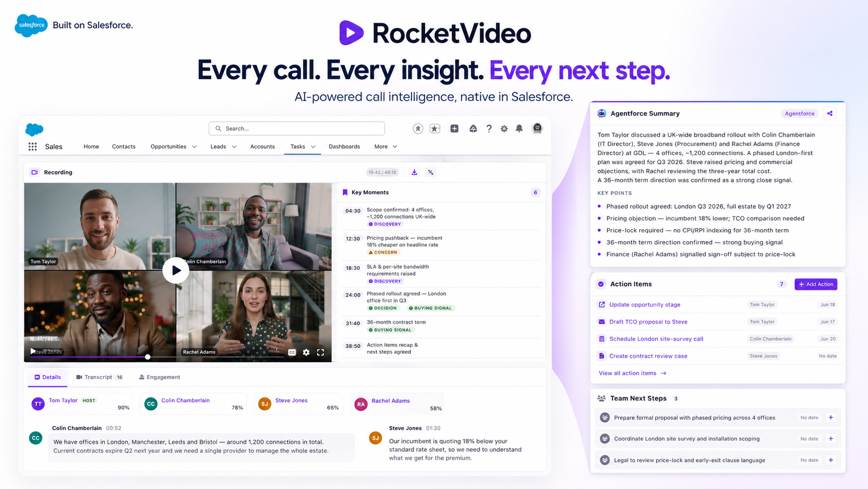Expand the Tasks nav dropdown chevron
The height and width of the screenshot is (489, 868).
click(313, 147)
